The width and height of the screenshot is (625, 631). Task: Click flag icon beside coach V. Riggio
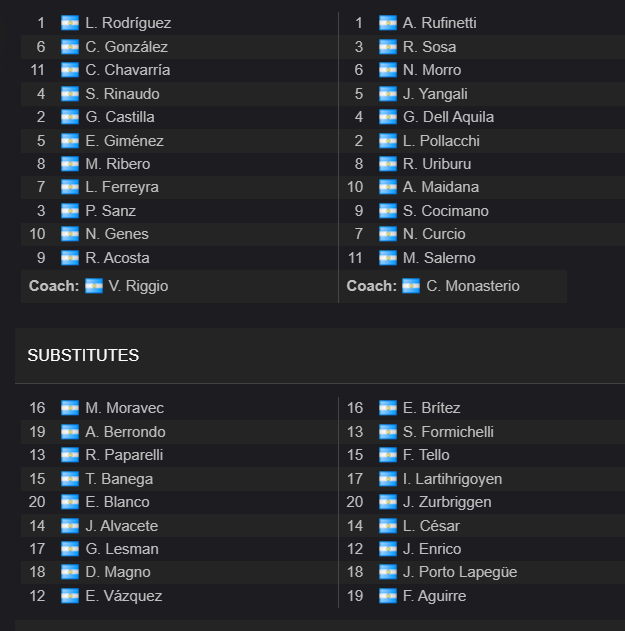click(94, 286)
